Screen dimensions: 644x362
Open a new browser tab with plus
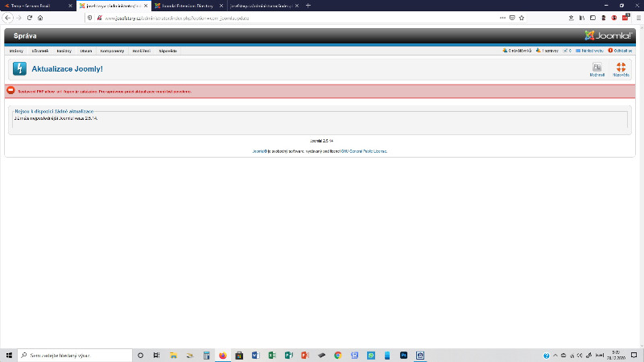[308, 6]
